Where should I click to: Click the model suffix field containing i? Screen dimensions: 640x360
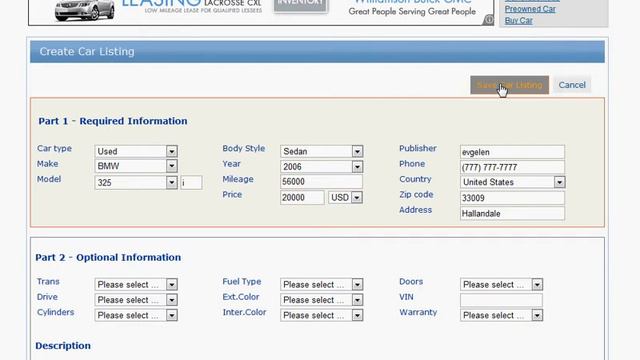click(x=191, y=182)
